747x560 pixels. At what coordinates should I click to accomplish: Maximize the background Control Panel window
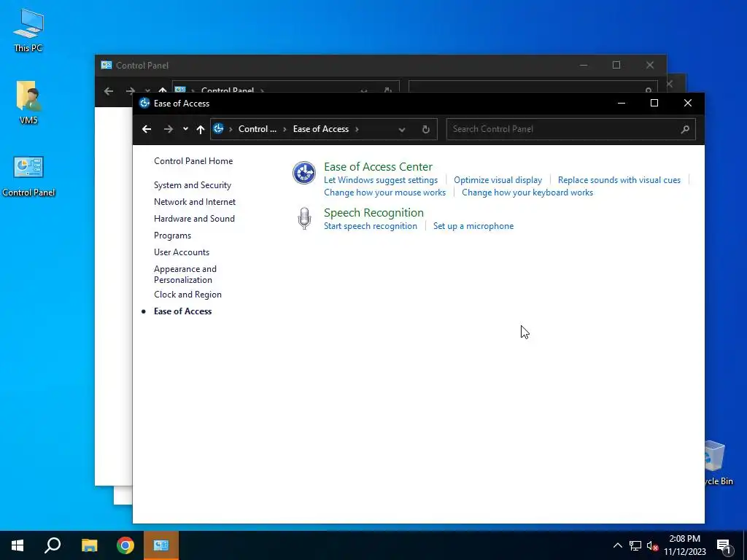[x=616, y=65]
